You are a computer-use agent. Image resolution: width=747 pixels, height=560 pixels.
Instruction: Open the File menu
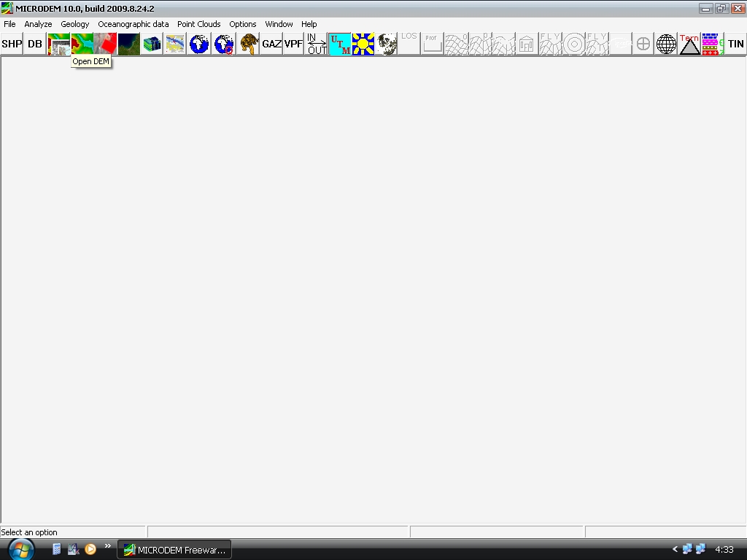(9, 24)
